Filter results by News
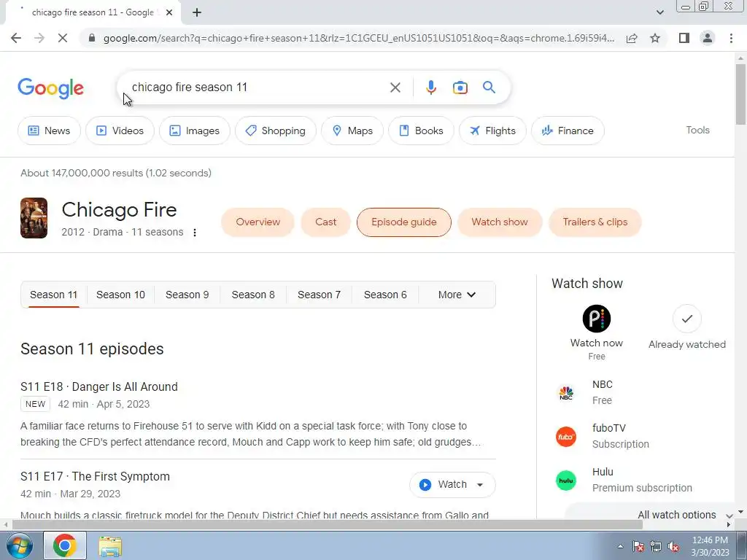 click(x=49, y=131)
